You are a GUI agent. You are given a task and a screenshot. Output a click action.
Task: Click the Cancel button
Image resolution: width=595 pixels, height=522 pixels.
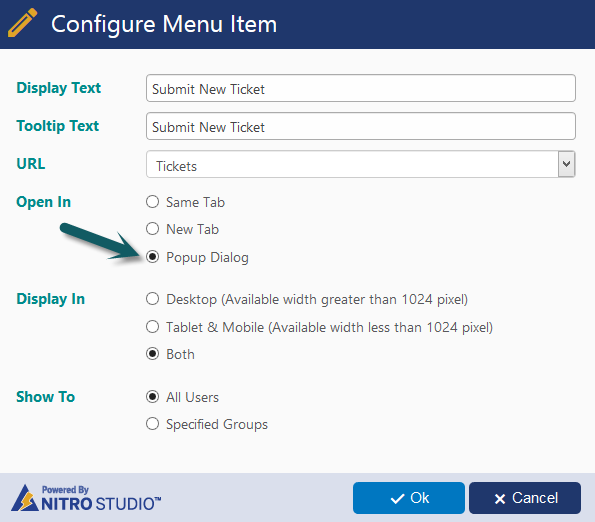(x=525, y=498)
